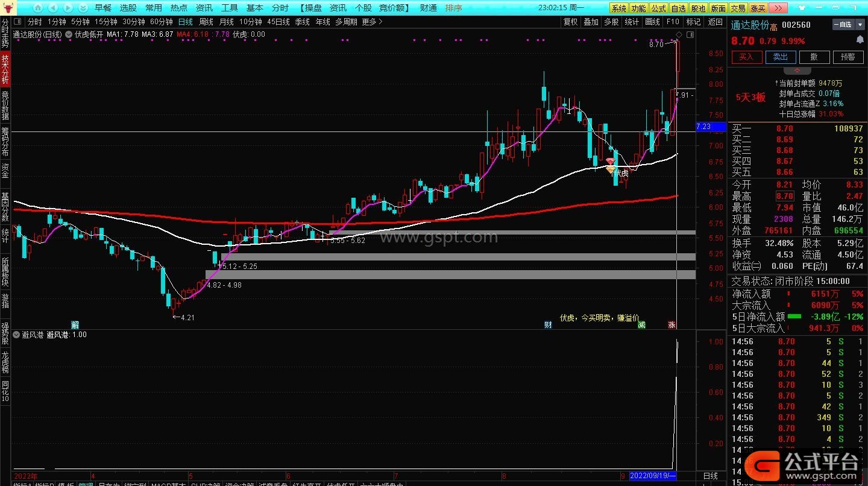Open the 热点 menu
The width and height of the screenshot is (868, 486).
(x=179, y=8)
